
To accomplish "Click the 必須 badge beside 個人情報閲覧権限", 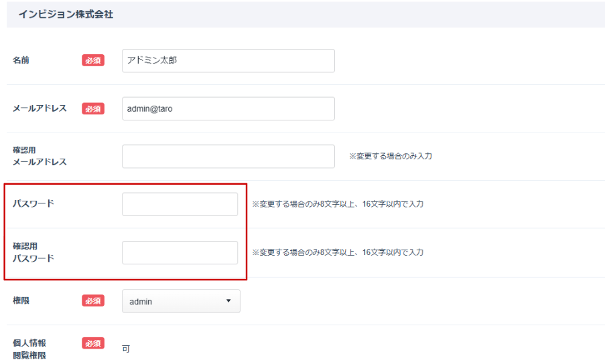I will click(93, 343).
